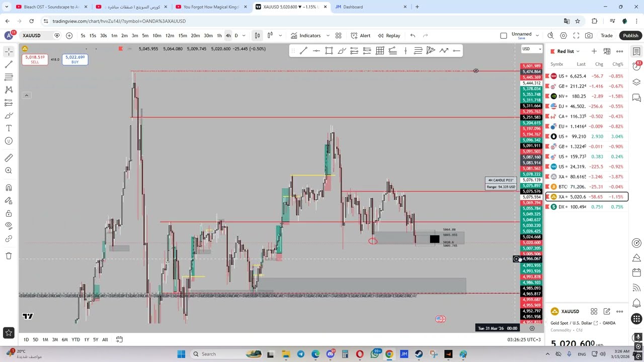Select the crosshair cursor tool

click(9, 51)
